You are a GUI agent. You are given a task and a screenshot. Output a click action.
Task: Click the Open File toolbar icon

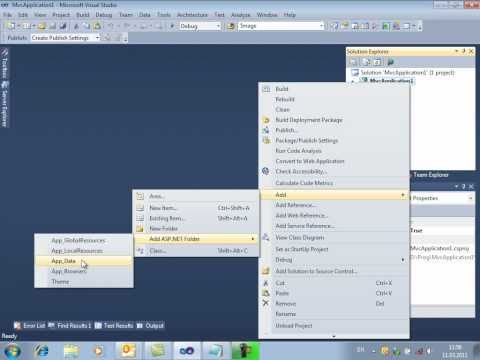(42, 26)
